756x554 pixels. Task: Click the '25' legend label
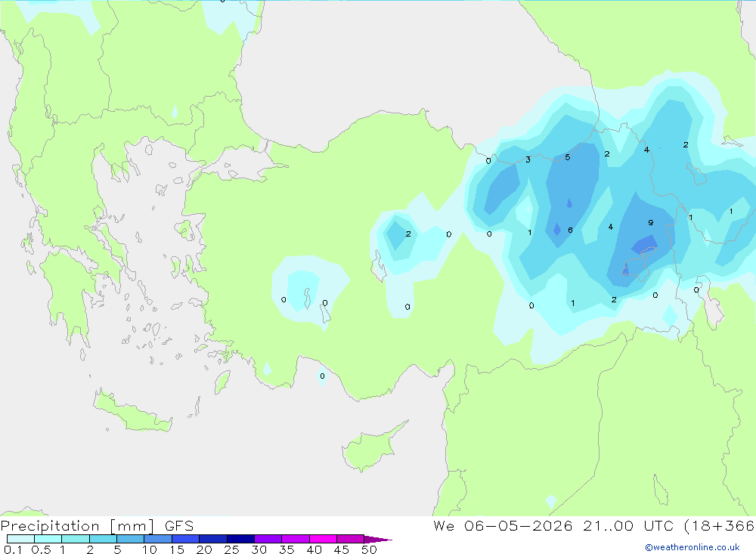click(x=231, y=549)
